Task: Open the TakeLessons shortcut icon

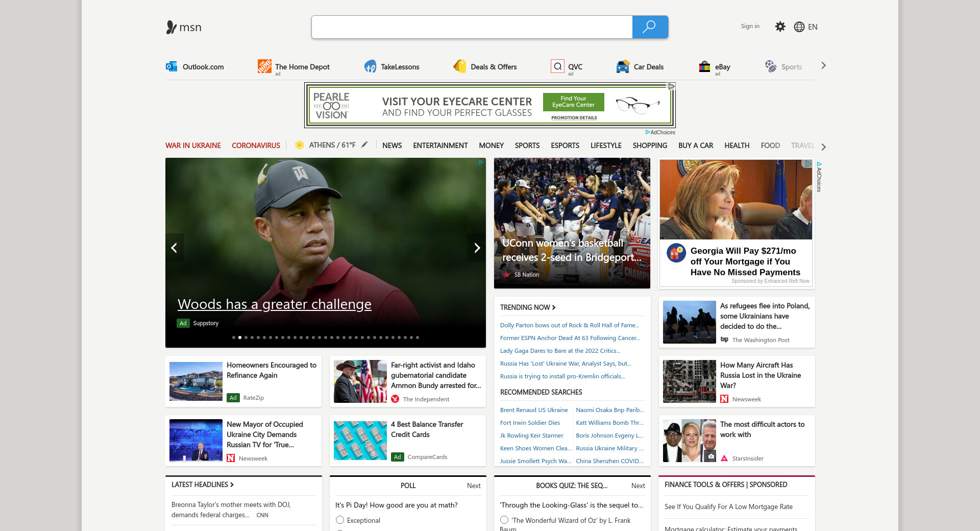Action: point(370,66)
